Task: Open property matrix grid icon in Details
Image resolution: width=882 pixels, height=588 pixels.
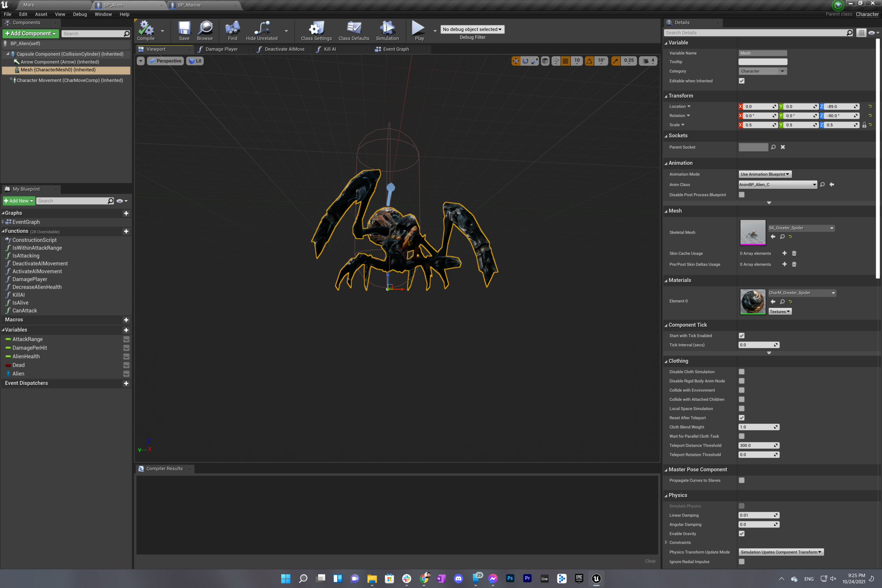Action: (862, 33)
